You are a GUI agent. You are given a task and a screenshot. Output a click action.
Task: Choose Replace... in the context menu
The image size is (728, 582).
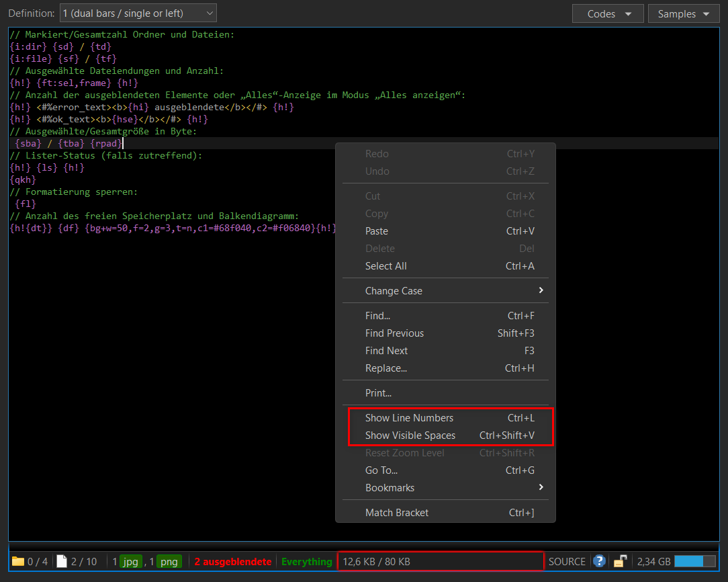point(445,368)
